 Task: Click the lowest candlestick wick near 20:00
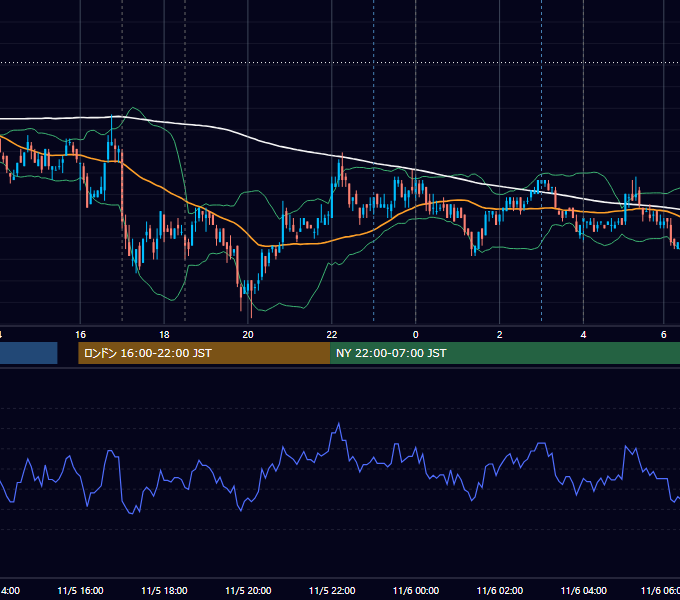[x=251, y=306]
